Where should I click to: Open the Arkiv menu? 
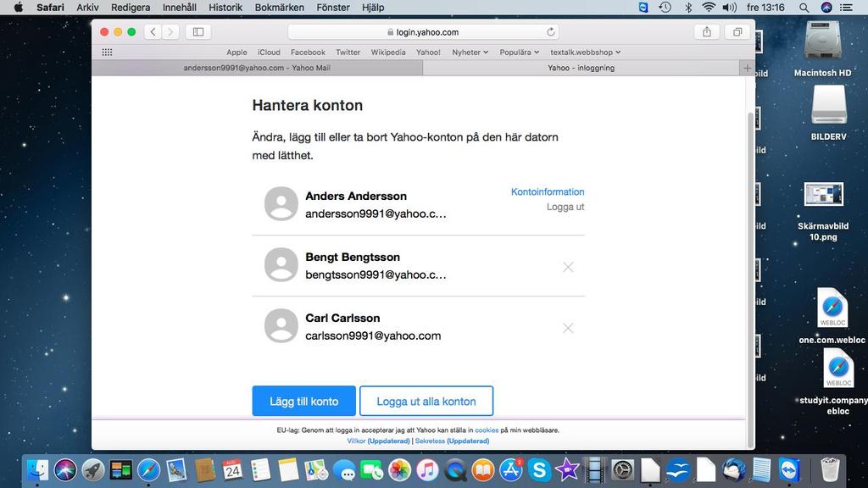tap(87, 7)
